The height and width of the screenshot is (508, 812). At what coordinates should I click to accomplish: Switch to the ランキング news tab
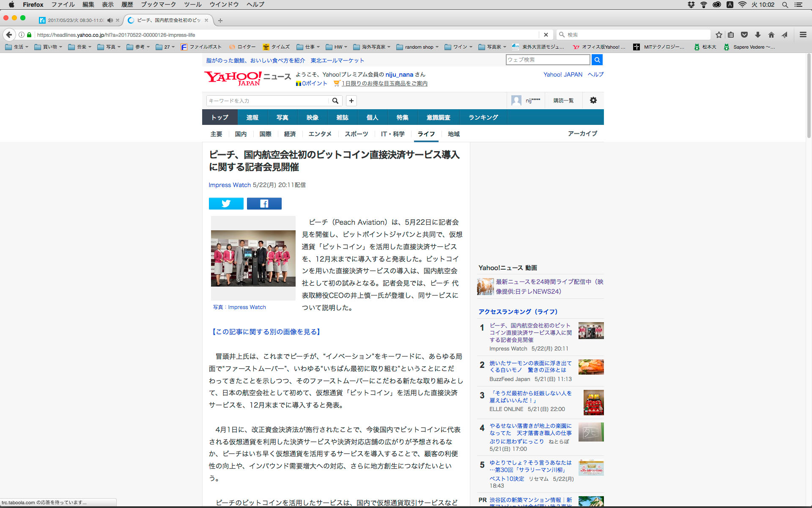tap(483, 117)
